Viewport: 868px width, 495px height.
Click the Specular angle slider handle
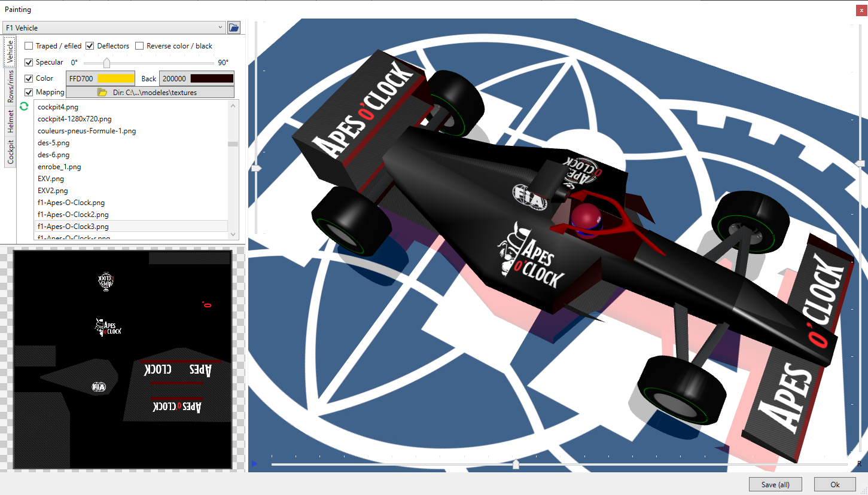pyautogui.click(x=106, y=63)
